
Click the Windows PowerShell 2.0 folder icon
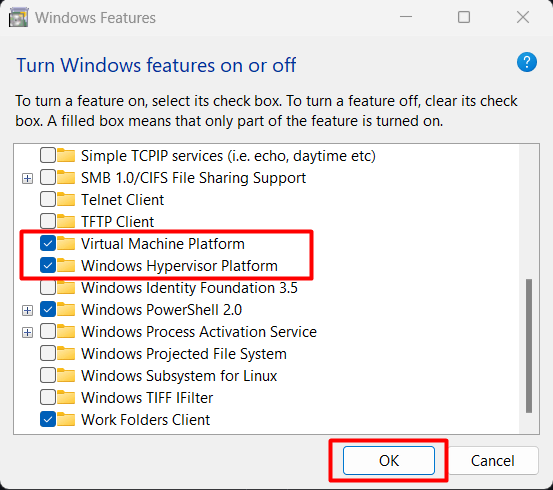66,310
